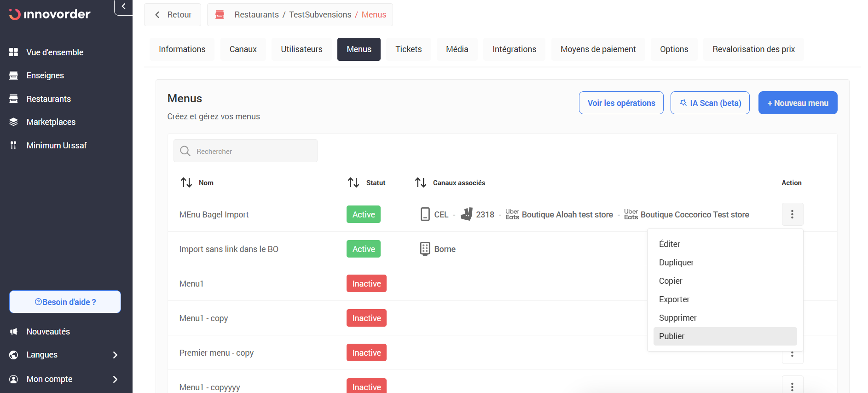Image resolution: width=868 pixels, height=393 pixels.
Task: Open the Moyens de paiement tab
Action: tap(598, 49)
